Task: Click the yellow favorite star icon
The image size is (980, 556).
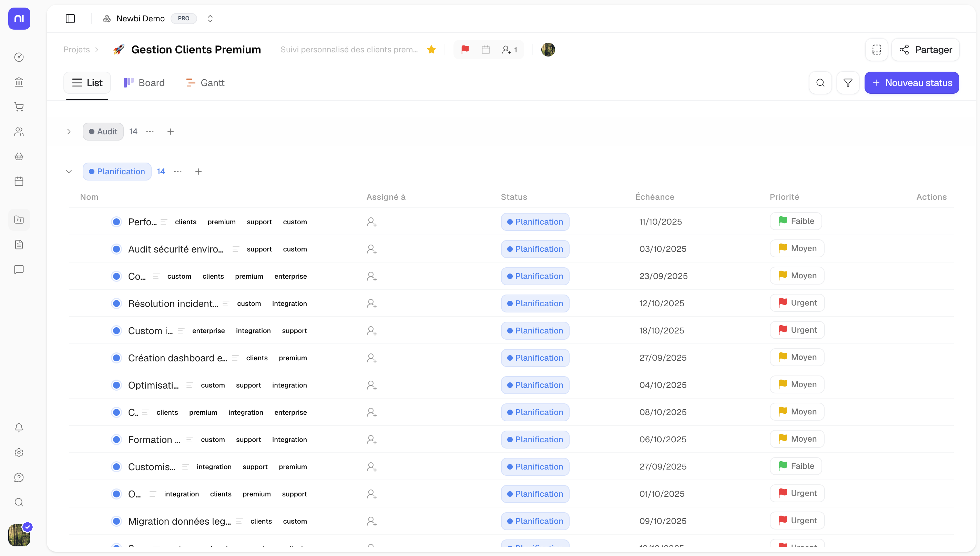Action: pyautogui.click(x=431, y=50)
